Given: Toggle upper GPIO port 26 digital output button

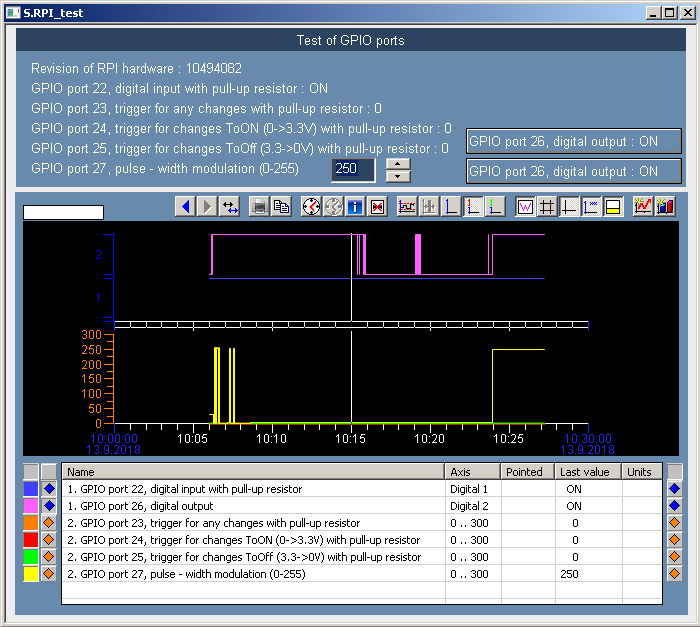Looking at the screenshot, I should 574,141.
